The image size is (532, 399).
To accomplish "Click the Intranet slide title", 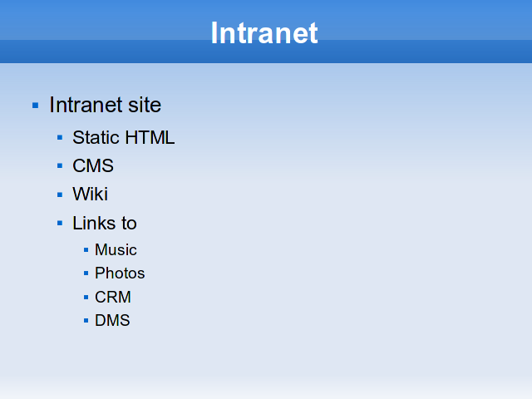I will (264, 33).
